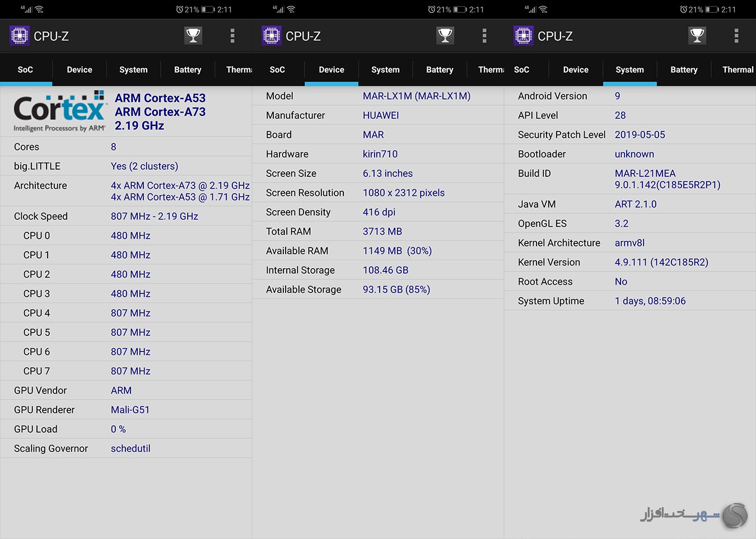Tap 'Yes (2 clusters)' big.LITTLE value
Viewport: 756px width, 539px height.
[144, 166]
